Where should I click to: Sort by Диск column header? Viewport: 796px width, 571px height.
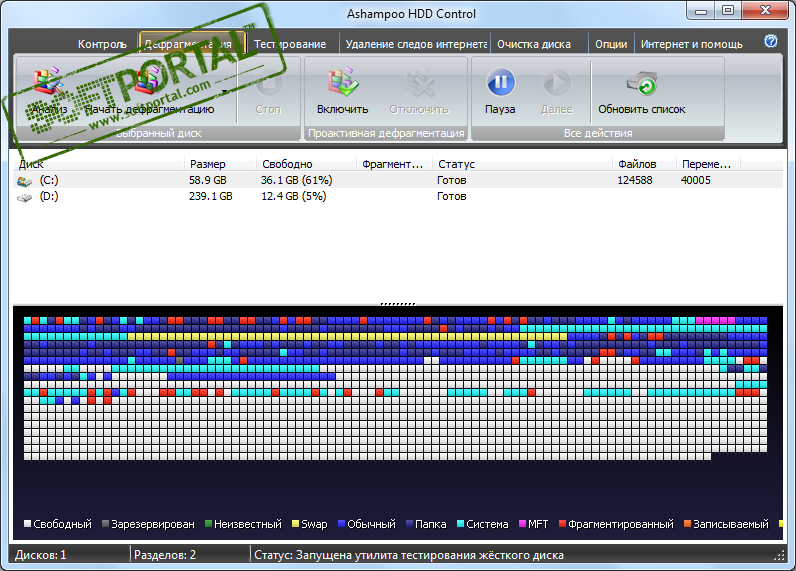[98, 164]
